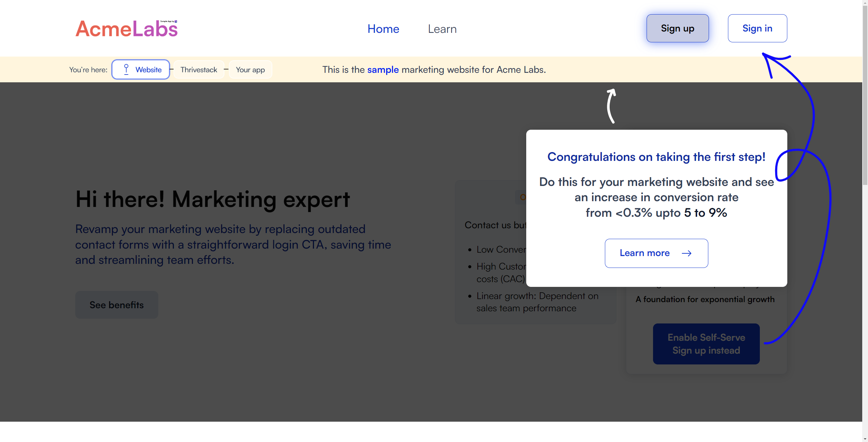Select the Thrivestack breadcrumb step
Image resolution: width=868 pixels, height=442 pixels.
pyautogui.click(x=199, y=69)
